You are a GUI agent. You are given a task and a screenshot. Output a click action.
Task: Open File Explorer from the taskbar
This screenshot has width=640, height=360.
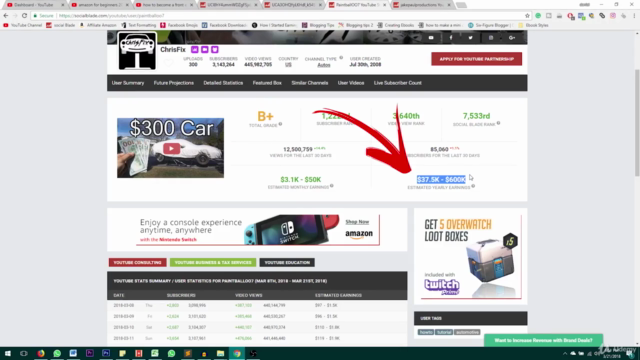(220, 353)
